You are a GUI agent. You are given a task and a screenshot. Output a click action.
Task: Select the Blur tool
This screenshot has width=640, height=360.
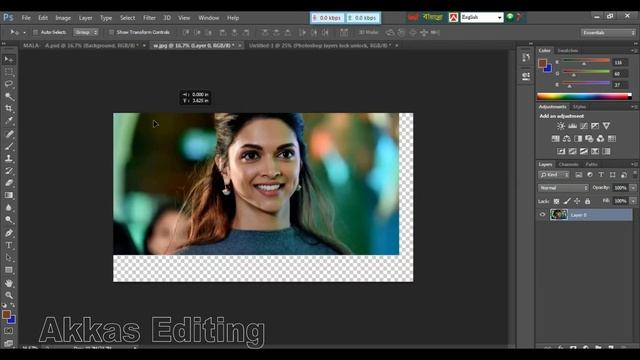point(9,207)
